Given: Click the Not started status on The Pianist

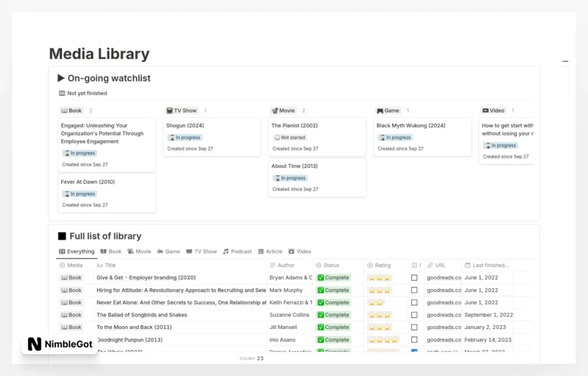Looking at the screenshot, I should point(289,138).
